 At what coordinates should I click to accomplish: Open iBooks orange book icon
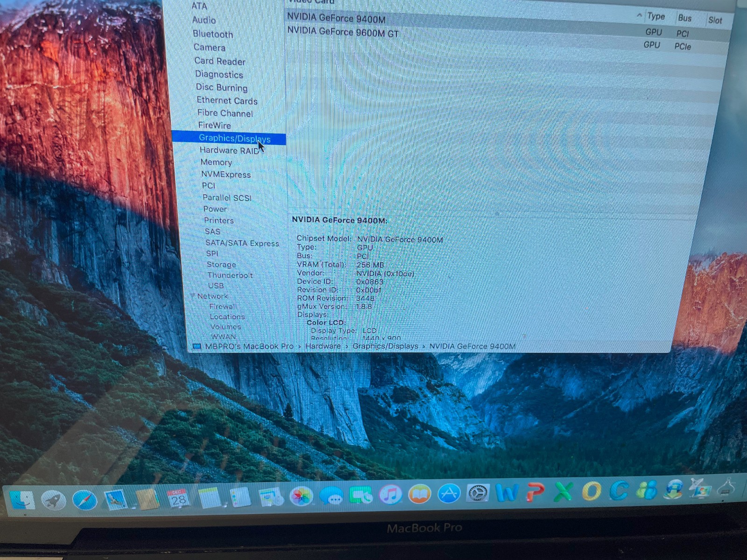click(420, 494)
